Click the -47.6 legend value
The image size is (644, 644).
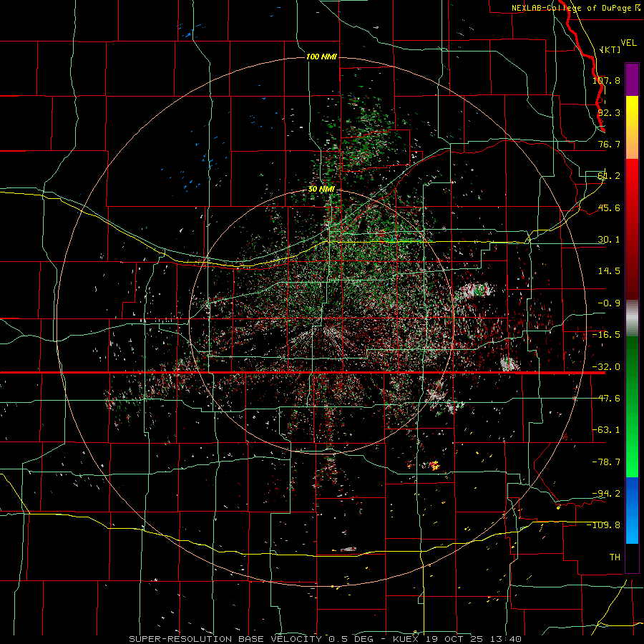coord(606,399)
